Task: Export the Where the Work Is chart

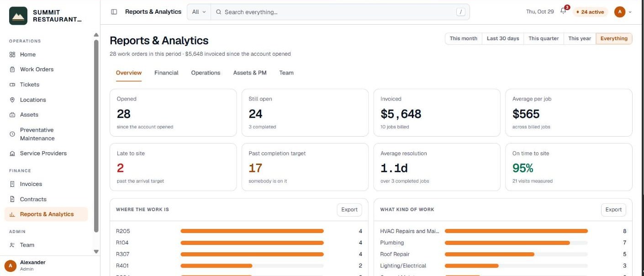Action: [349, 210]
